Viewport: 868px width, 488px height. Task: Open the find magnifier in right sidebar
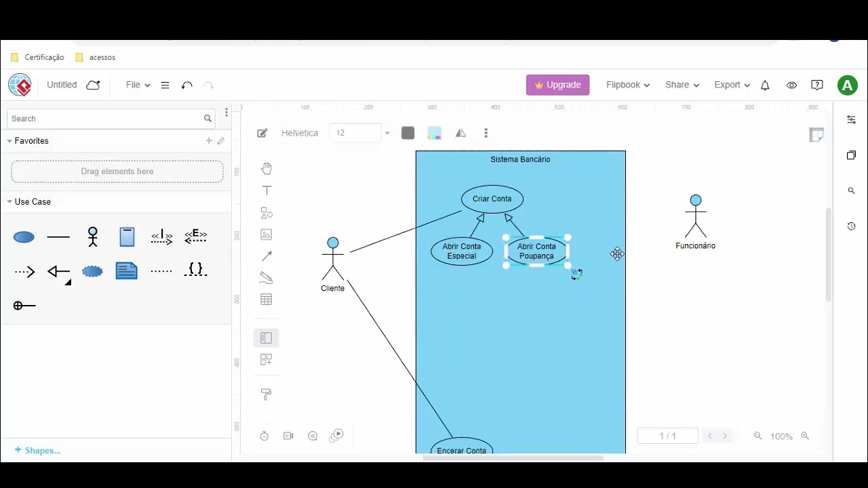(851, 191)
